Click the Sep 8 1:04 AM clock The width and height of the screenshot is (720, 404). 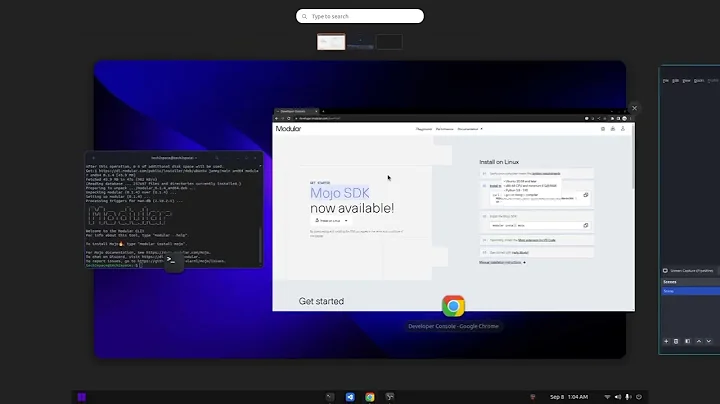tap(569, 397)
